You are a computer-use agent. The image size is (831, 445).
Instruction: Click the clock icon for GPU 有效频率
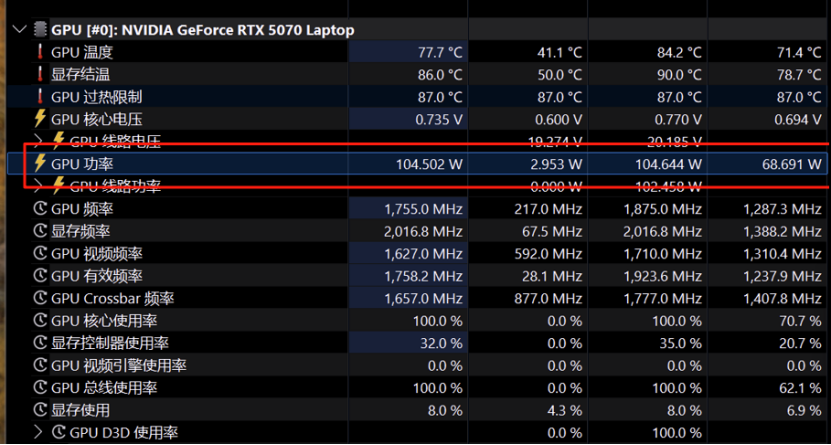(40, 275)
